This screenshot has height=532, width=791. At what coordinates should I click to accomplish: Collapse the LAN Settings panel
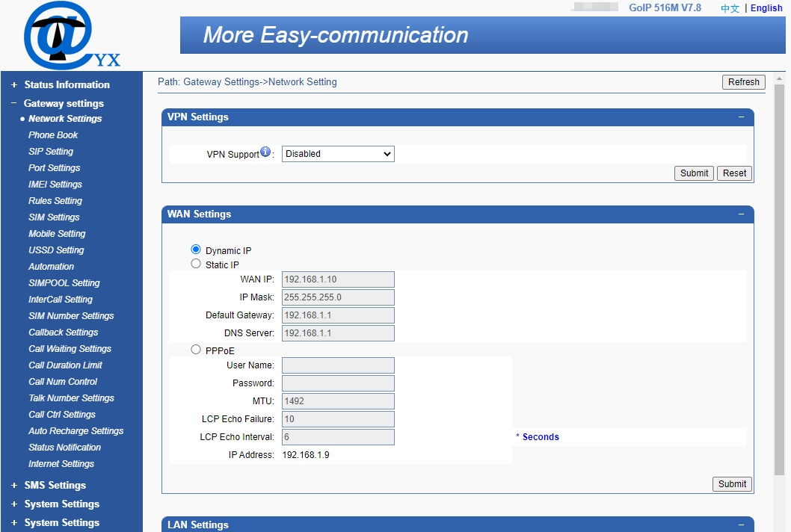point(741,525)
